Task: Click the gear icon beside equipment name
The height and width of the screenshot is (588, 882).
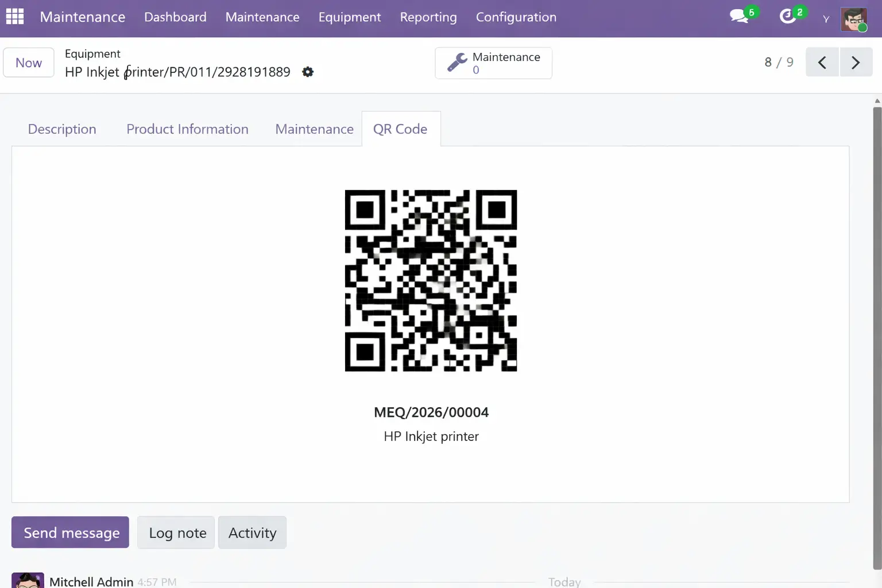Action: [x=308, y=72]
